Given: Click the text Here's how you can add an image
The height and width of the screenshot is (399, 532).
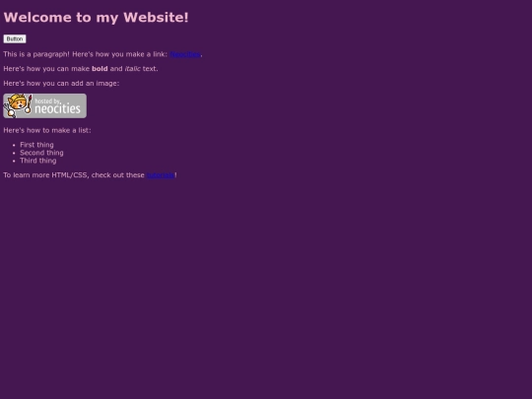Looking at the screenshot, I should click(x=61, y=83).
